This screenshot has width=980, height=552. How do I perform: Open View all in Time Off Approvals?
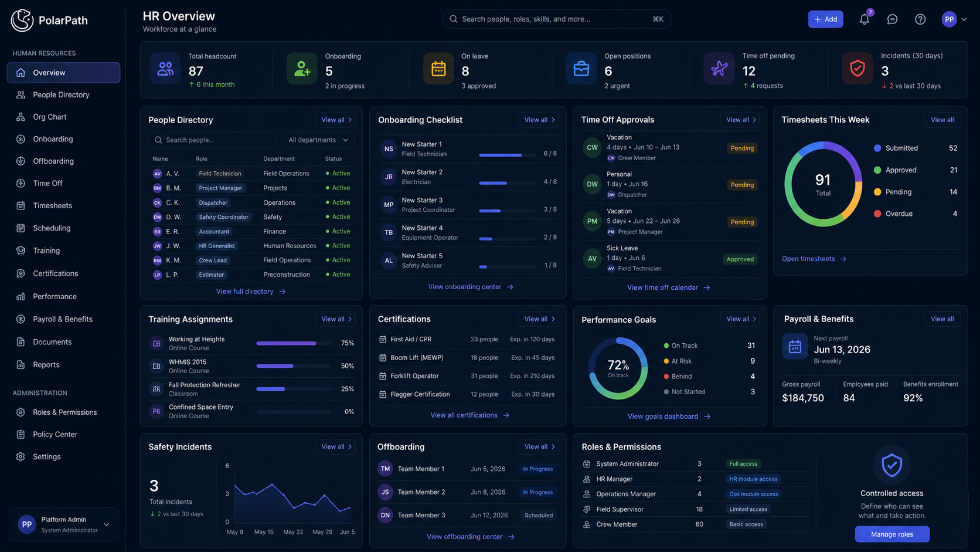(x=741, y=120)
